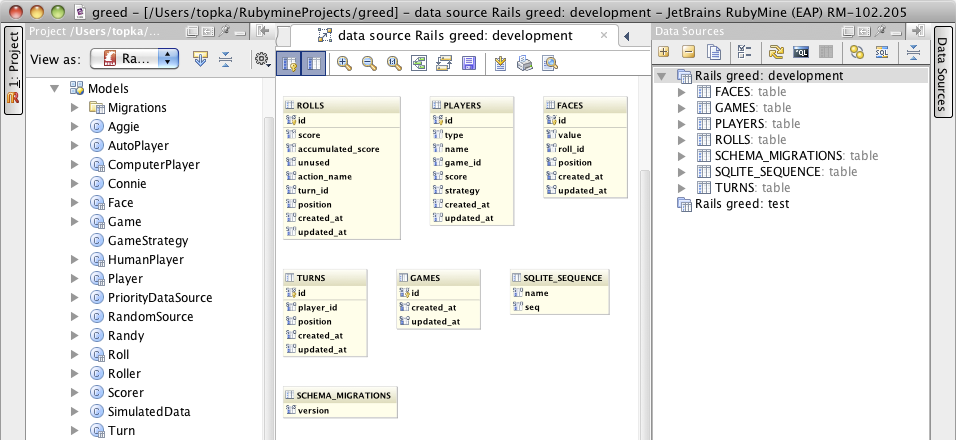Pin the Project panel
This screenshot has height=440, width=956.
[224, 31]
